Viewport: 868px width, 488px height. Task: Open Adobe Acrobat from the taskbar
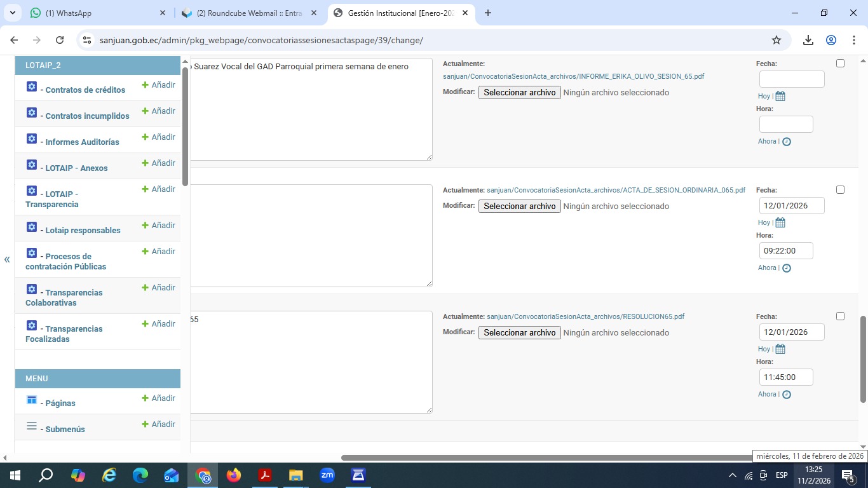click(x=265, y=475)
